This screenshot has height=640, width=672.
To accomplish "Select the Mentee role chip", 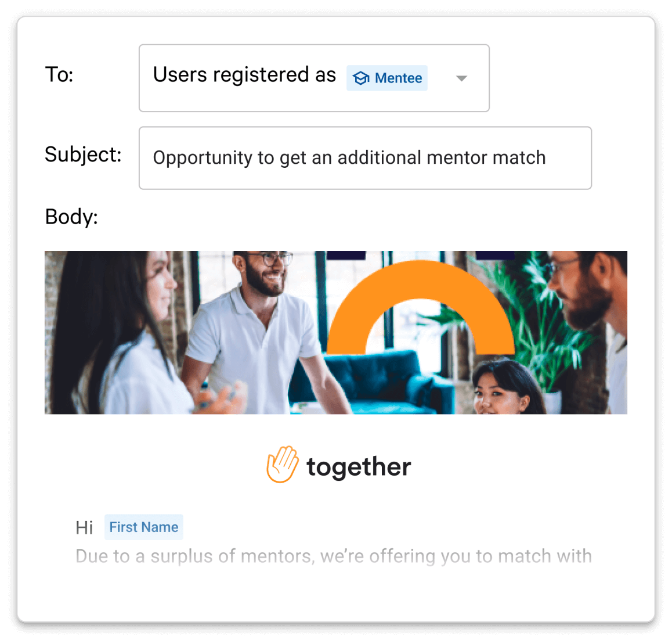I will click(386, 78).
